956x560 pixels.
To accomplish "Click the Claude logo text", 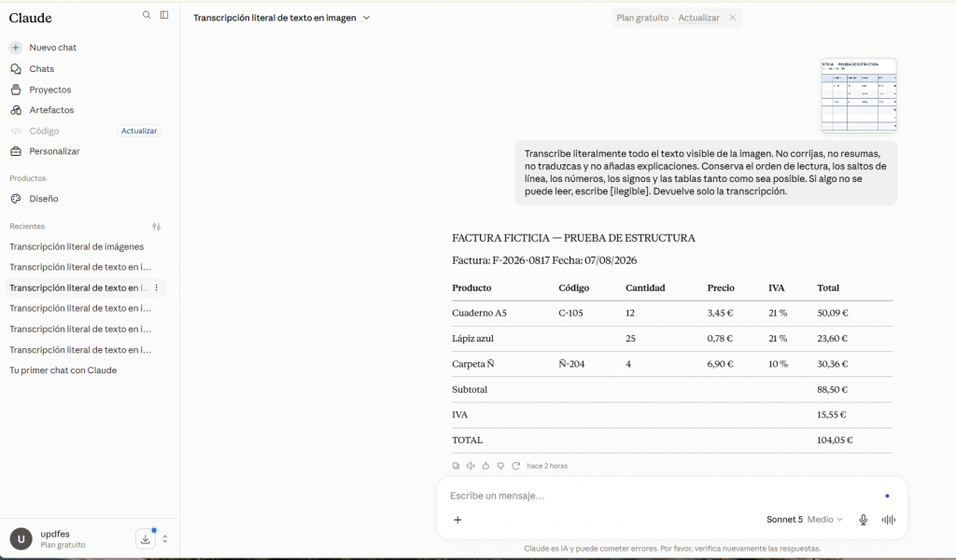I will coord(31,19).
